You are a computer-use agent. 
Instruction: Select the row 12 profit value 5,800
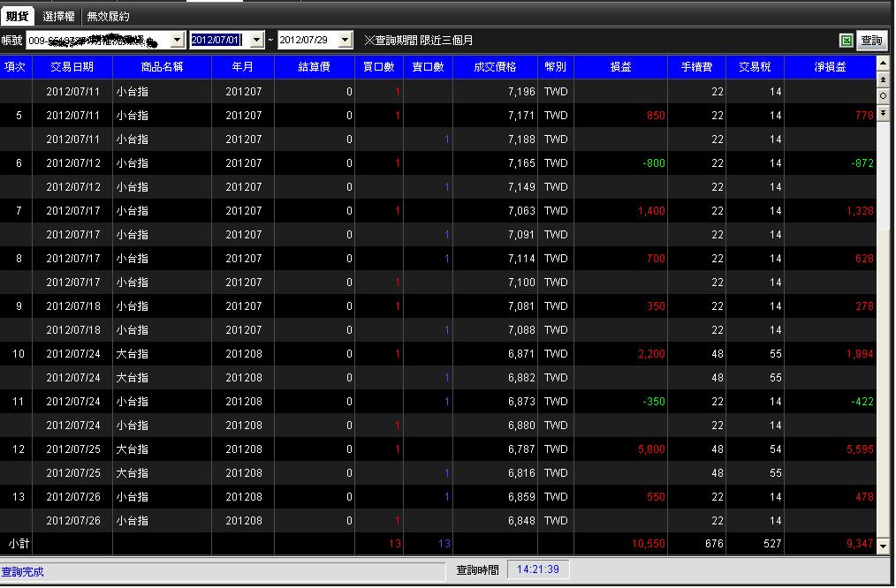click(651, 449)
